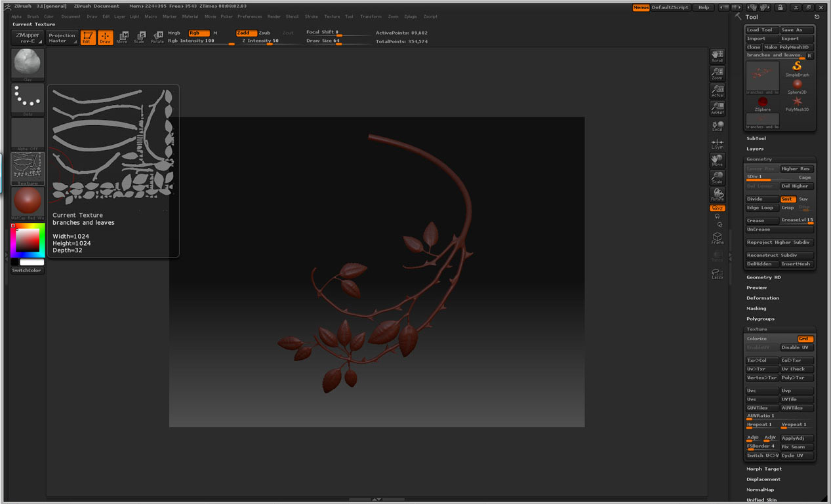
Task: Expand the Masking section
Action: click(756, 309)
